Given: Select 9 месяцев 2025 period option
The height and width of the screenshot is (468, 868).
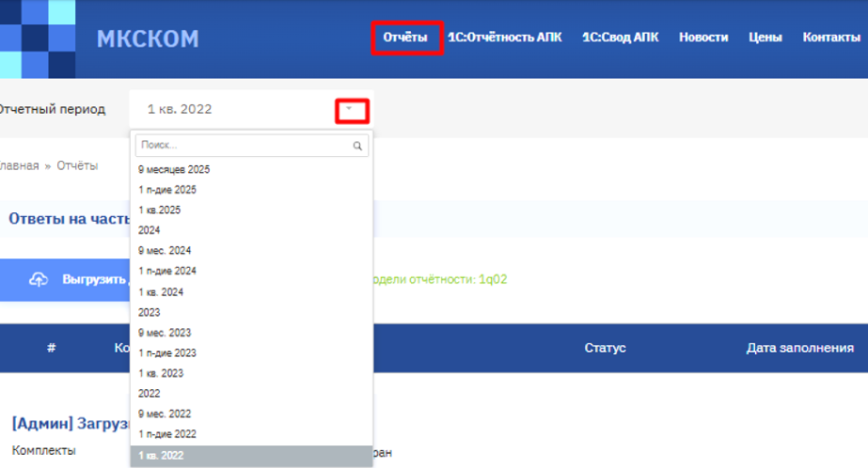Looking at the screenshot, I should [174, 170].
